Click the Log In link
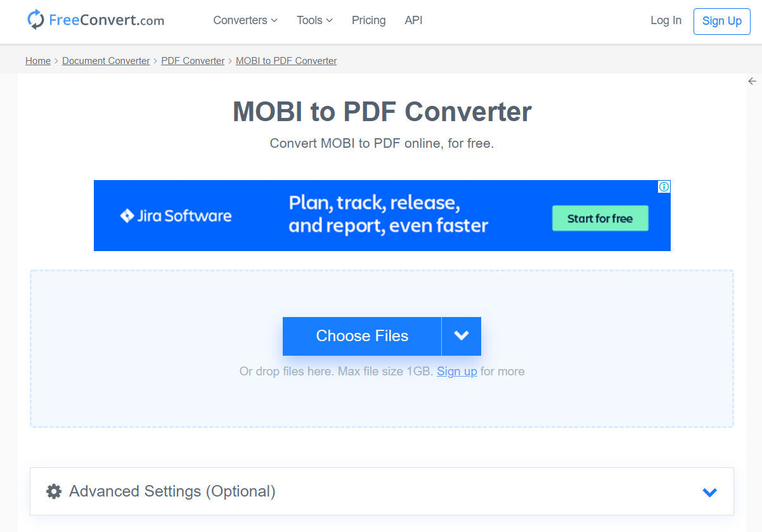 point(666,20)
